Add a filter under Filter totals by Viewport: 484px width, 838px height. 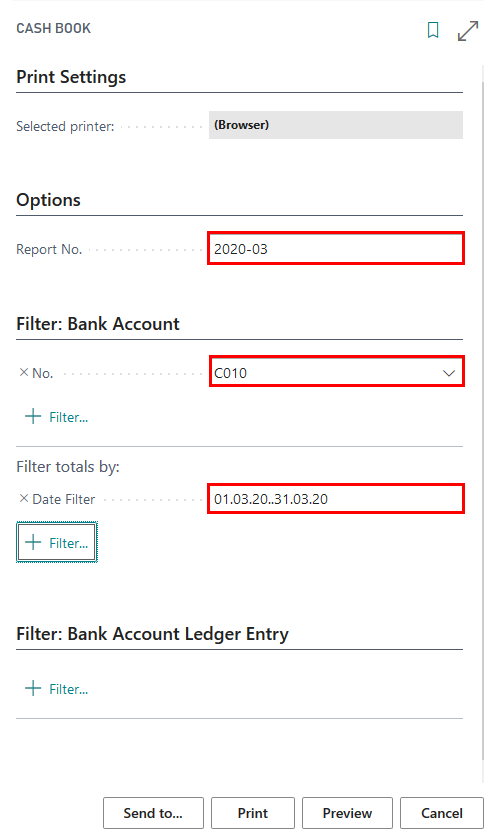pos(57,543)
